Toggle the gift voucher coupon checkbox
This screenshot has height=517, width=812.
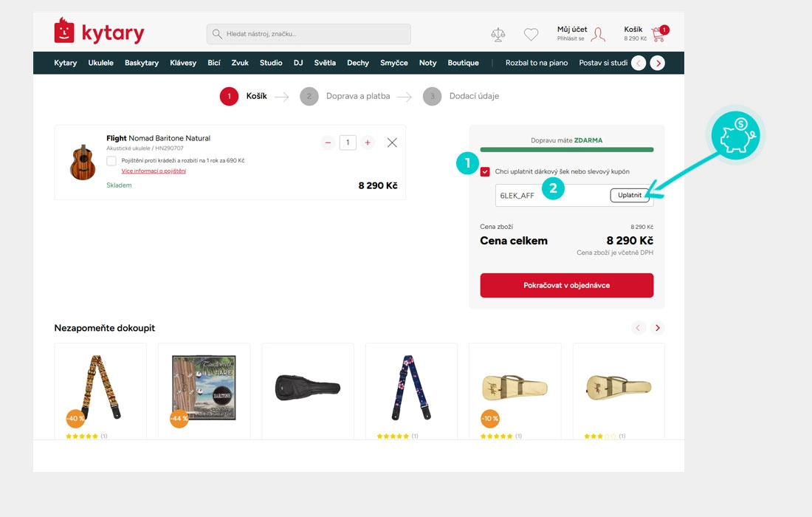tap(485, 171)
